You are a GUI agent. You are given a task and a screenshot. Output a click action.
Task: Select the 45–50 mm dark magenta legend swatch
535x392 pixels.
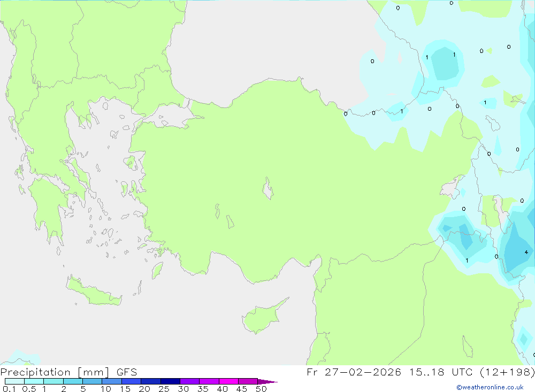248,381
